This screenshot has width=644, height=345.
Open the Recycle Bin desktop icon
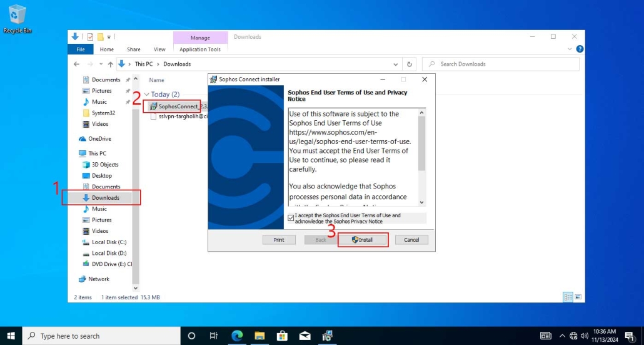[x=18, y=19]
